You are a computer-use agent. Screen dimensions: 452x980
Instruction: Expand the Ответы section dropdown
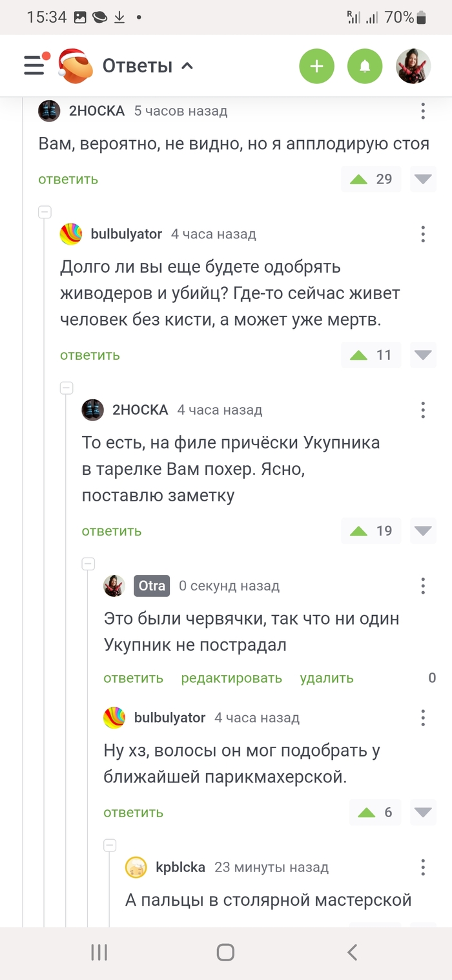[187, 66]
